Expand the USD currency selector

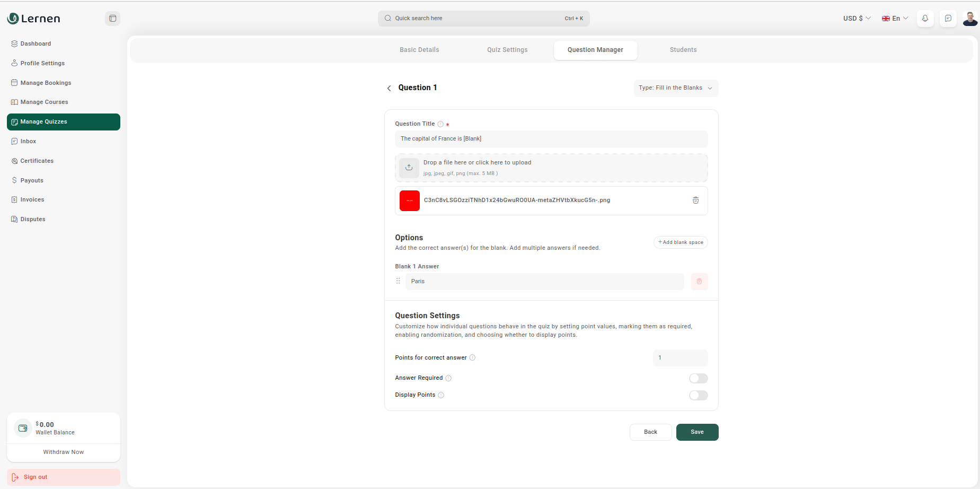tap(857, 19)
